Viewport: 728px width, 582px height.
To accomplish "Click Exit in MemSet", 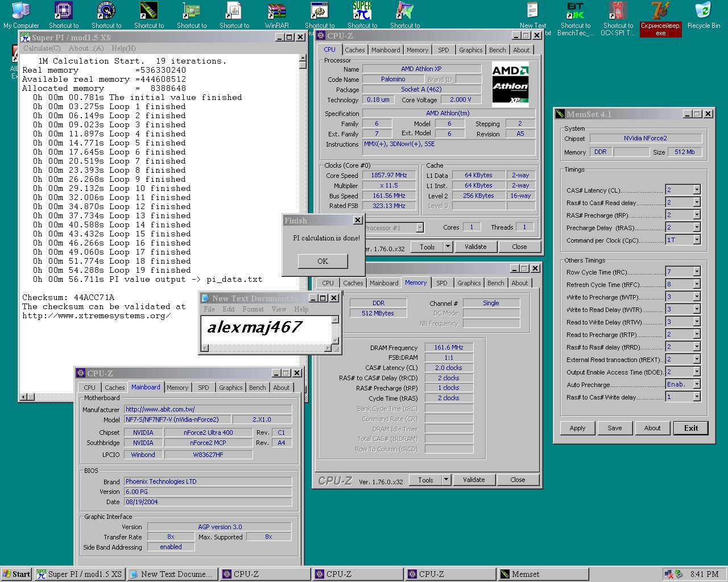I will coord(691,428).
